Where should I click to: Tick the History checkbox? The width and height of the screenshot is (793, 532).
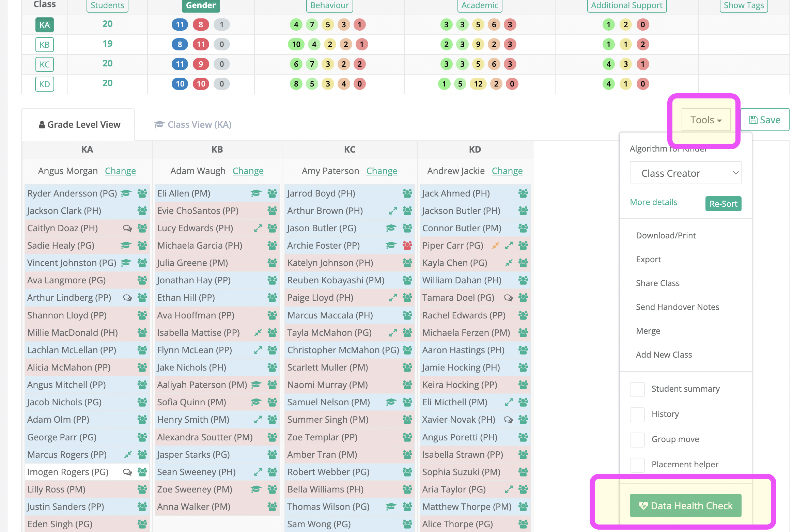[637, 414]
